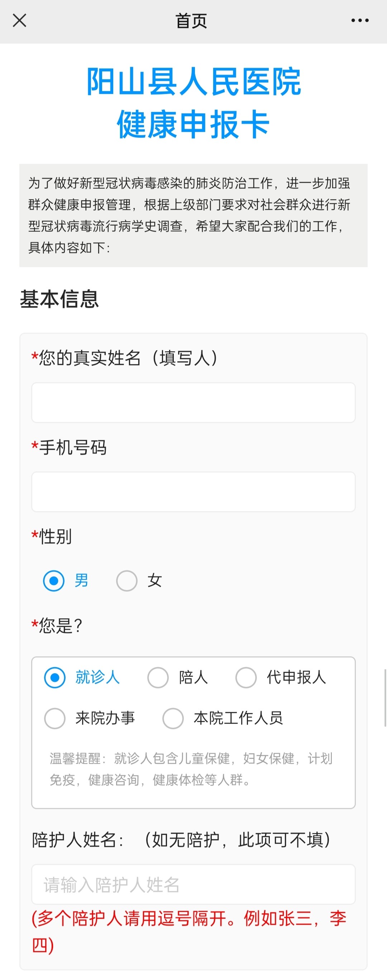Viewport: 387px width, 980px height.
Task: Click the 基本信息 section heading
Action: [x=59, y=299]
